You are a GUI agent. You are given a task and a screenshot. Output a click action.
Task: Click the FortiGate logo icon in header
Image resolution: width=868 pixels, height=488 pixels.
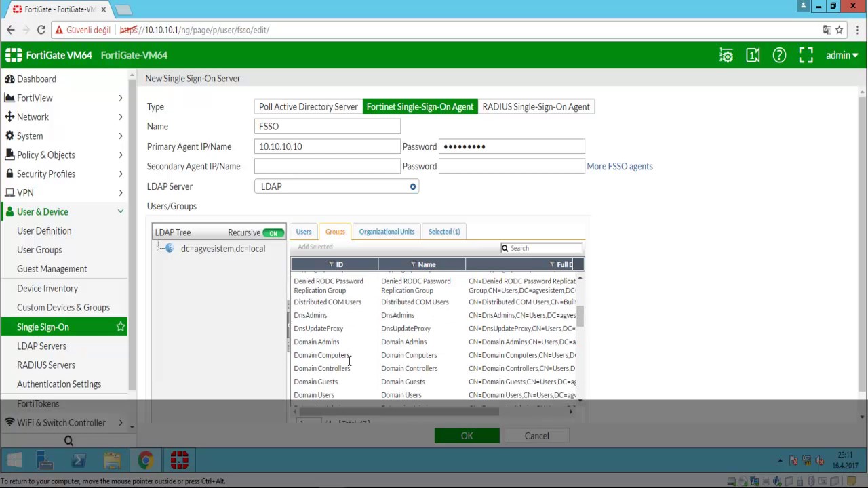[x=14, y=55]
